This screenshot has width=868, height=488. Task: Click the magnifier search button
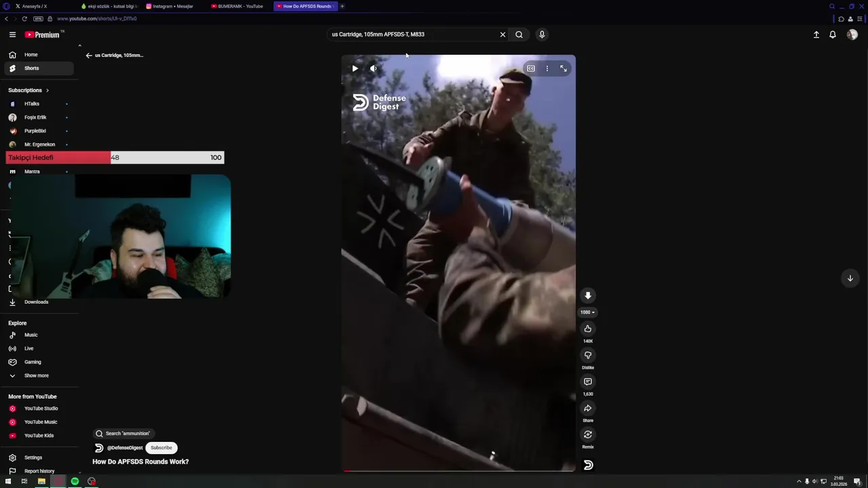click(x=519, y=35)
